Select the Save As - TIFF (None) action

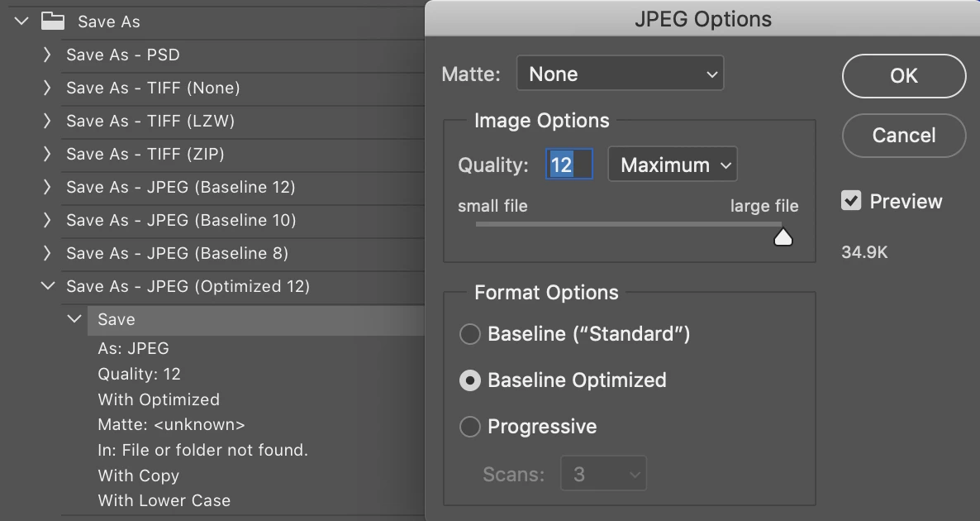[x=153, y=88]
